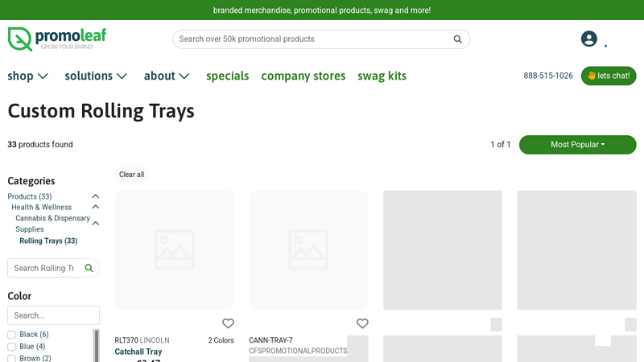
Task: Toggle the Brown color checkbox
Action: (x=12, y=358)
